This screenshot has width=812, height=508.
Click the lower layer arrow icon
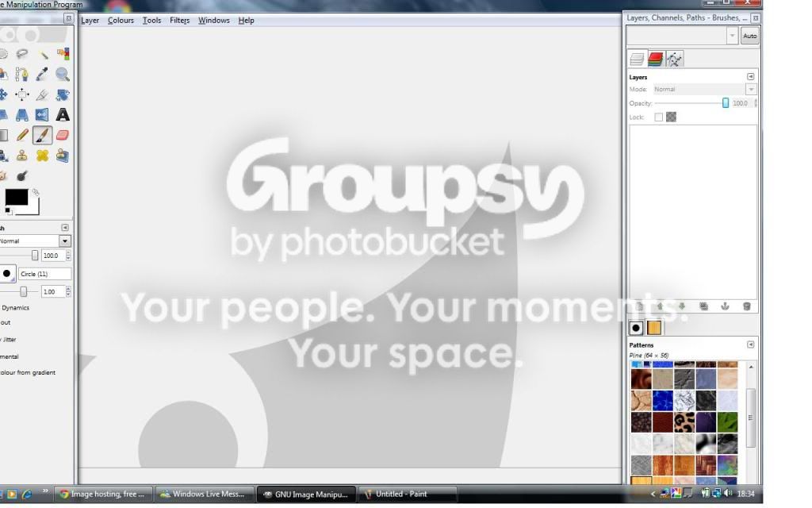click(681, 306)
